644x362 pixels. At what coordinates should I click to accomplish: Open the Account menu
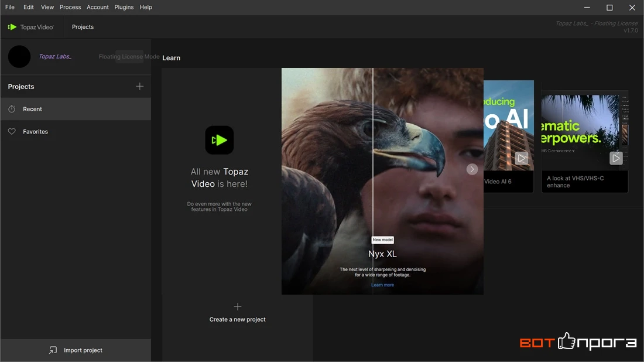pyautogui.click(x=98, y=7)
